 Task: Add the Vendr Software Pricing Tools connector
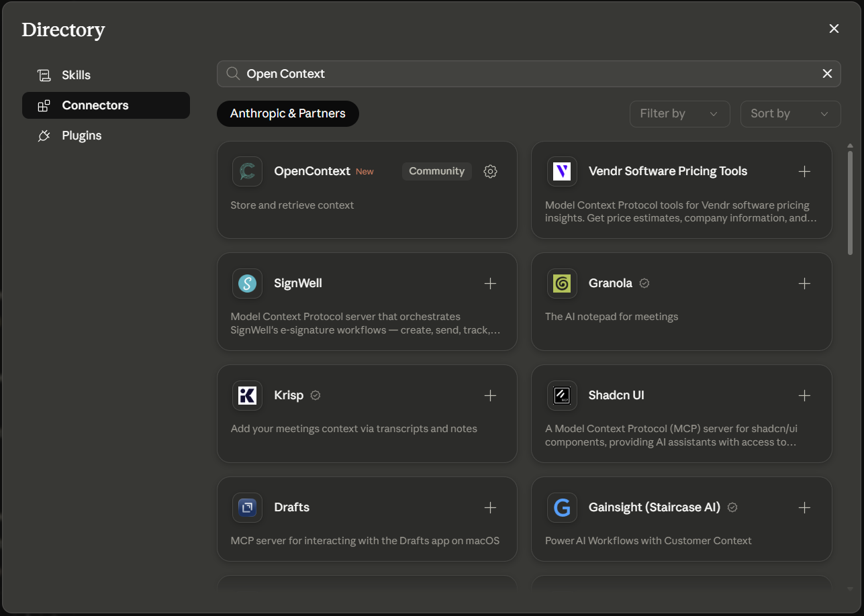point(804,171)
